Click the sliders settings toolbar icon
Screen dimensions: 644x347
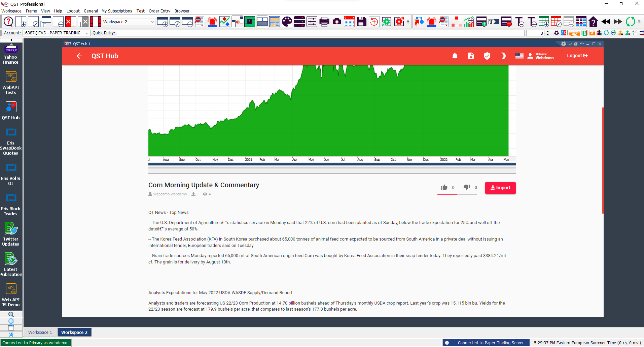click(312, 22)
